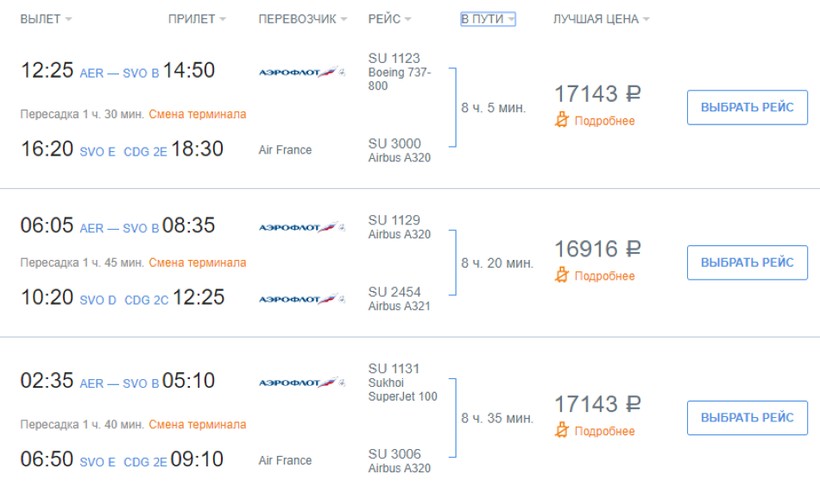The height and width of the screenshot is (487, 820).
Task: Click the Aeroflot logo for flight SU 1123
Action: pyautogui.click(x=301, y=73)
